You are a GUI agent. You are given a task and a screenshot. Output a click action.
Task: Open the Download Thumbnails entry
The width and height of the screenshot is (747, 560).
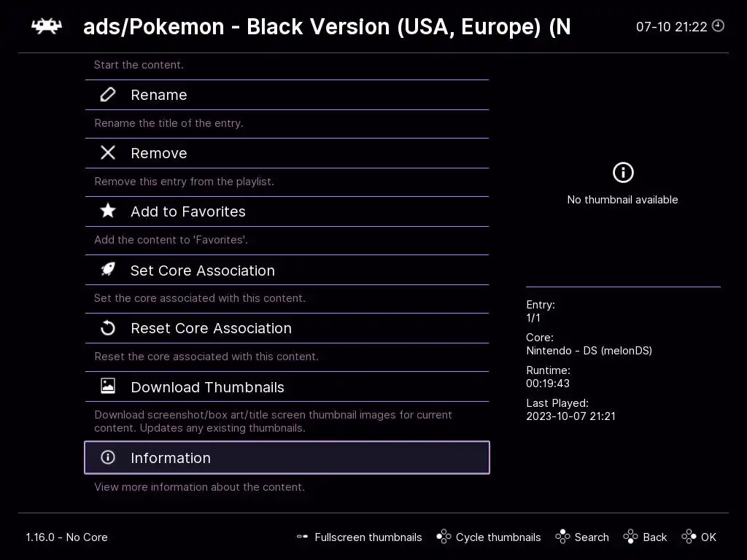click(x=287, y=386)
